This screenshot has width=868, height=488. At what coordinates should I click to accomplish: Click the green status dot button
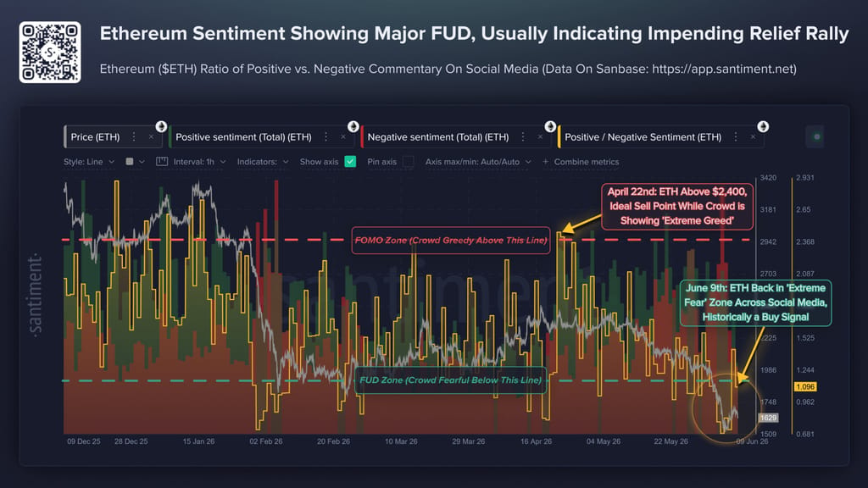(816, 136)
